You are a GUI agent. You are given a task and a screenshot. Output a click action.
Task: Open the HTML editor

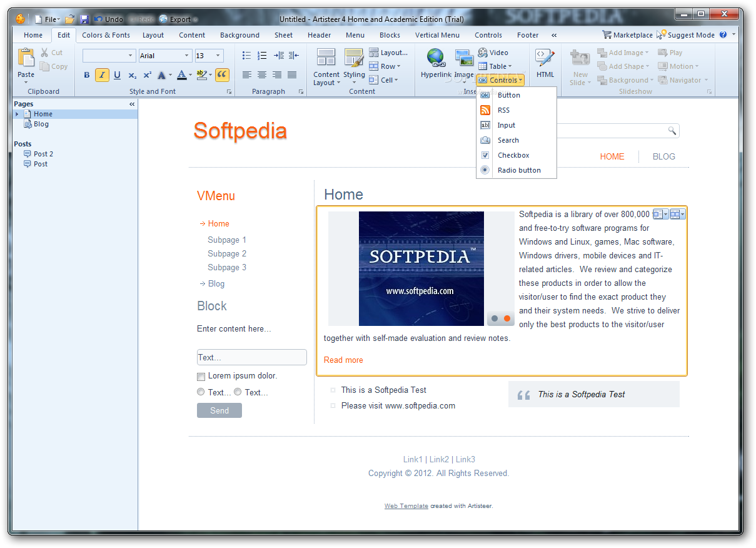click(545, 63)
